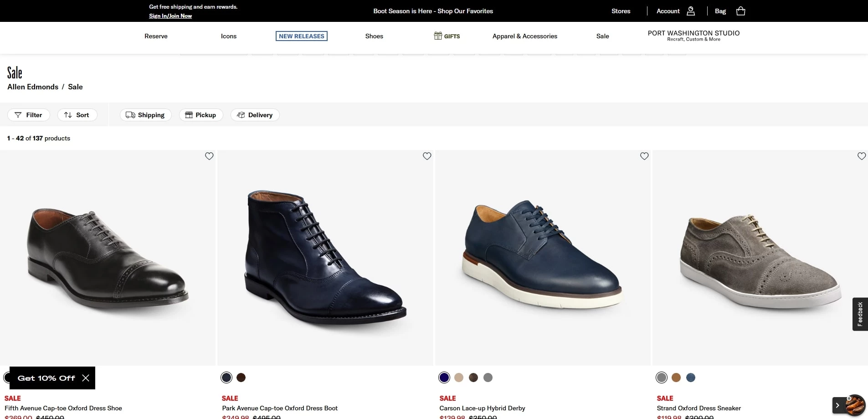This screenshot has width=868, height=419.
Task: Expand the Shoes navigation menu
Action: click(x=374, y=36)
